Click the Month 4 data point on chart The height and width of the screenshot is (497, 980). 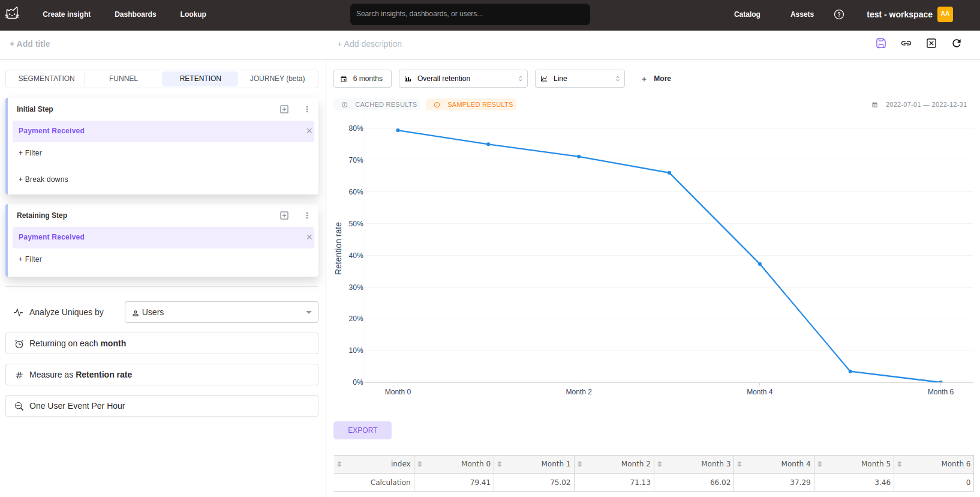tap(759, 264)
